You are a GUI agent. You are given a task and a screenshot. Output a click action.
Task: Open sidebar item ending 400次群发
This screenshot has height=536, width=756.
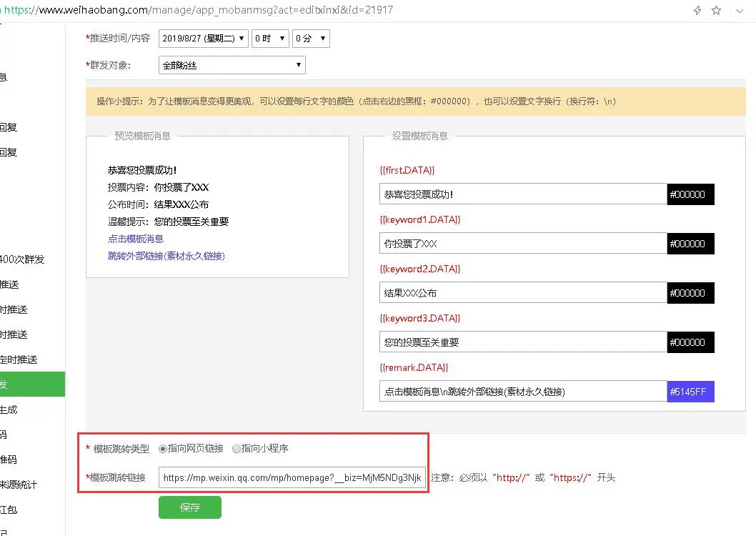tap(22, 259)
